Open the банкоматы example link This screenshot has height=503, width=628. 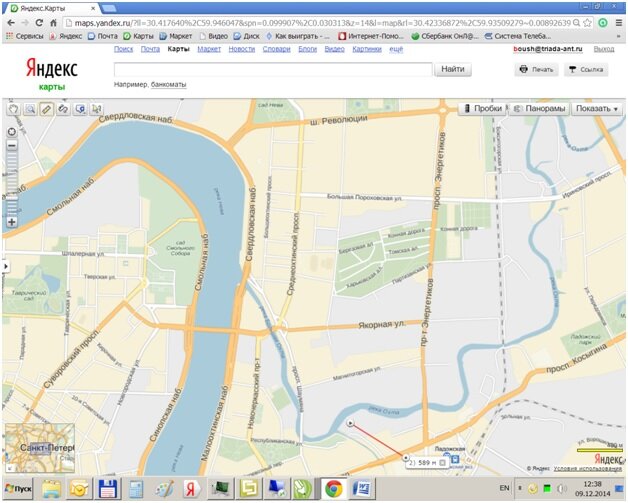(x=168, y=85)
